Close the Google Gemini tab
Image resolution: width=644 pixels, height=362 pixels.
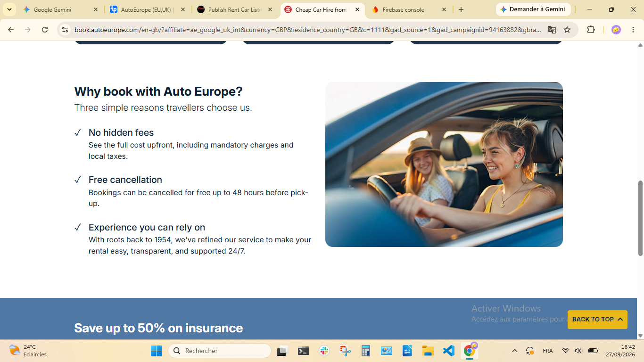point(96,9)
